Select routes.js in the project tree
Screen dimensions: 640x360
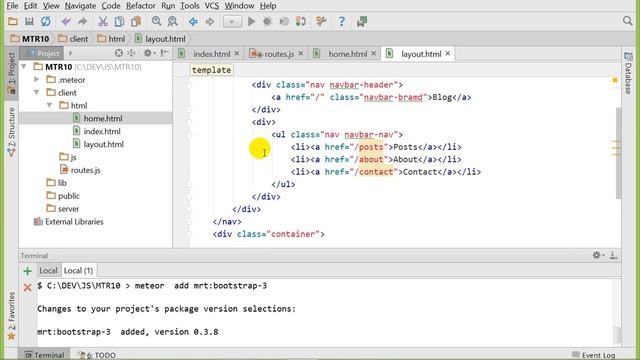pos(85,170)
